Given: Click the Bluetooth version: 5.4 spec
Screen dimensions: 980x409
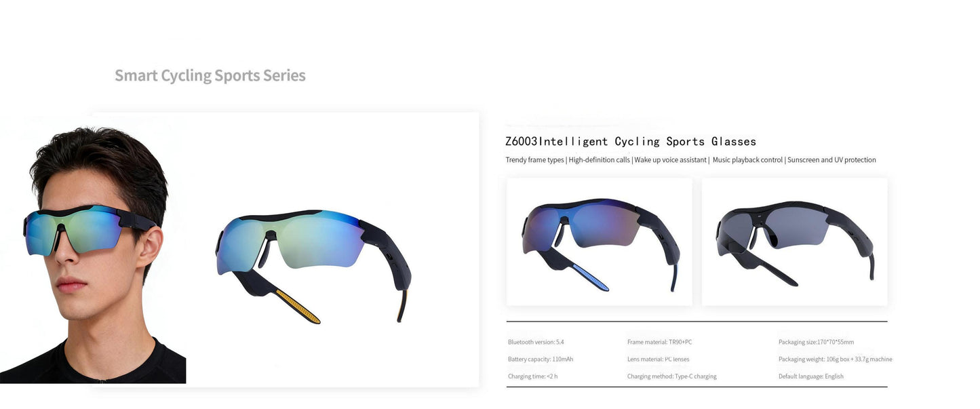Looking at the screenshot, I should pos(532,342).
